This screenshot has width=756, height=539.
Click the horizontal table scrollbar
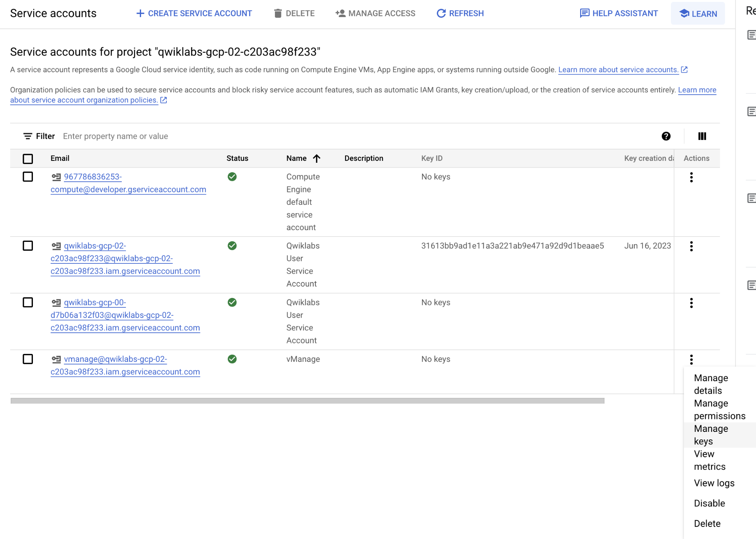point(307,401)
